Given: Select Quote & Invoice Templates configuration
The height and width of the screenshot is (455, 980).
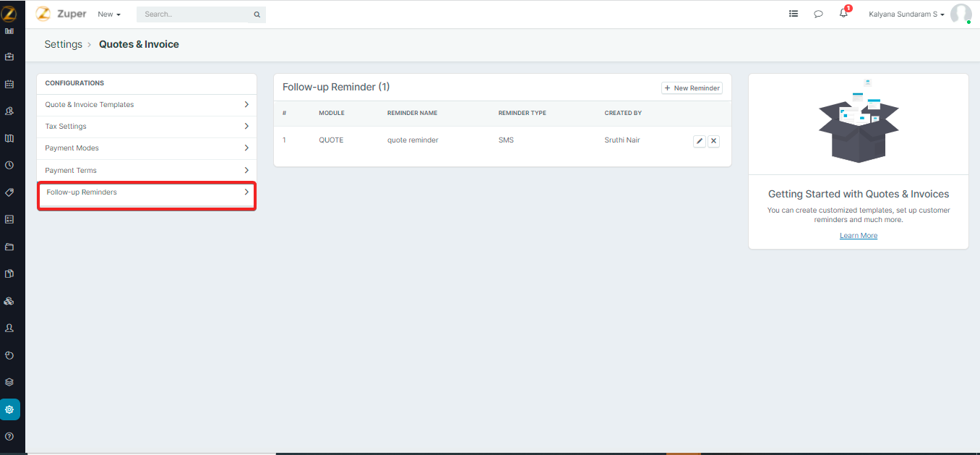Looking at the screenshot, I should pyautogui.click(x=147, y=105).
